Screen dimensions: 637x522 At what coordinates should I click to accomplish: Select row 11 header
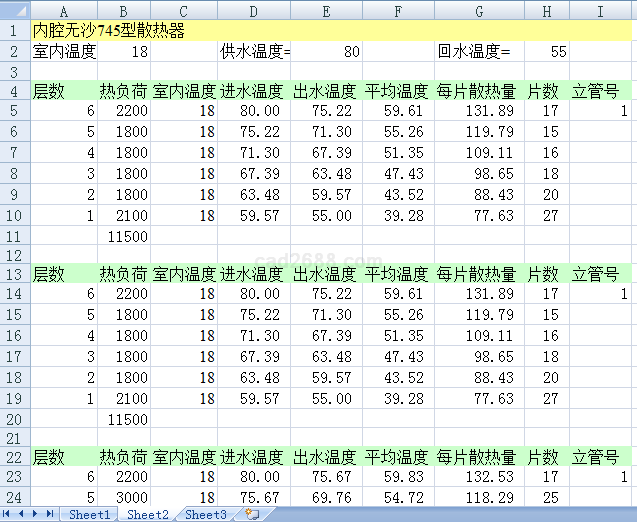point(15,237)
